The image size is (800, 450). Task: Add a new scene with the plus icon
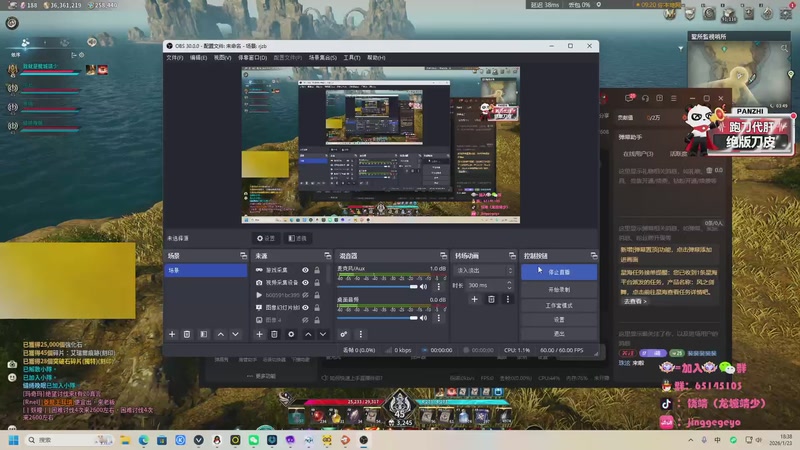pyautogui.click(x=172, y=334)
